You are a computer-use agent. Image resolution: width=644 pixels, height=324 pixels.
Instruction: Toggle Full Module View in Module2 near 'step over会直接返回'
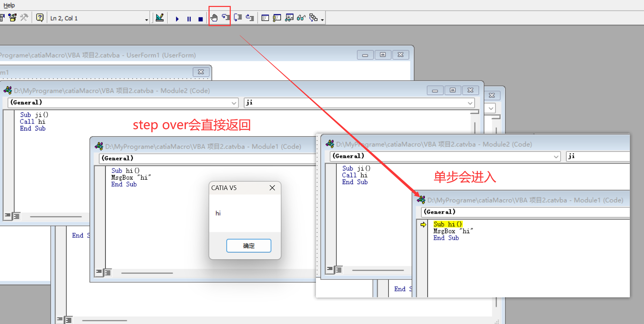tap(16, 216)
